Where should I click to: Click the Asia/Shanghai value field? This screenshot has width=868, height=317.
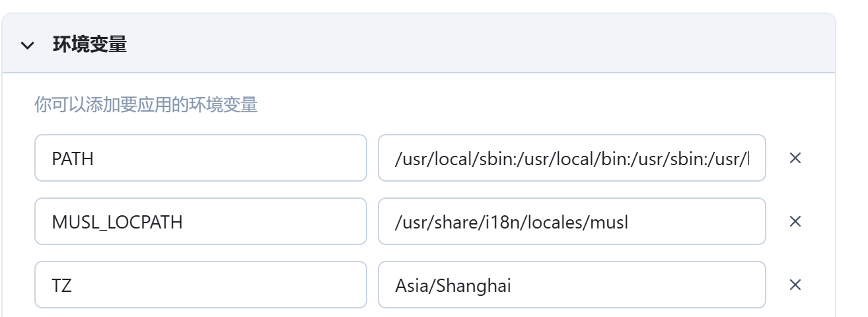coord(571,285)
